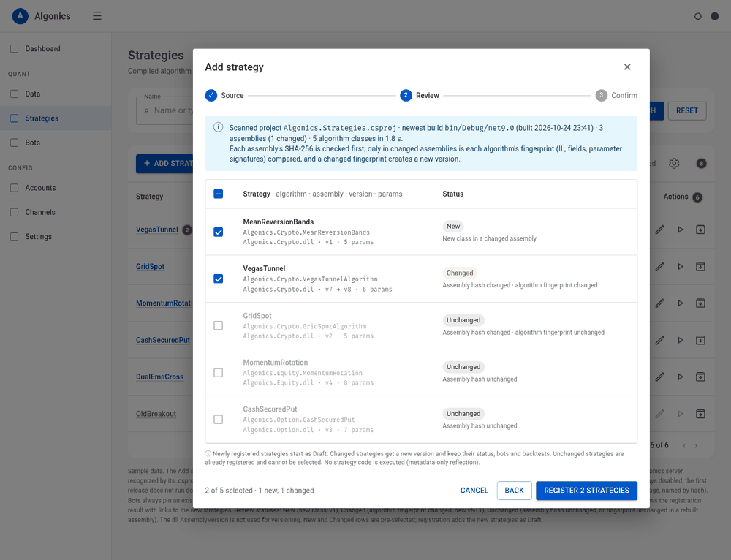Viewport: 731px width, 560px height.
Task: Start GridSpot using its play icon
Action: coord(680,267)
